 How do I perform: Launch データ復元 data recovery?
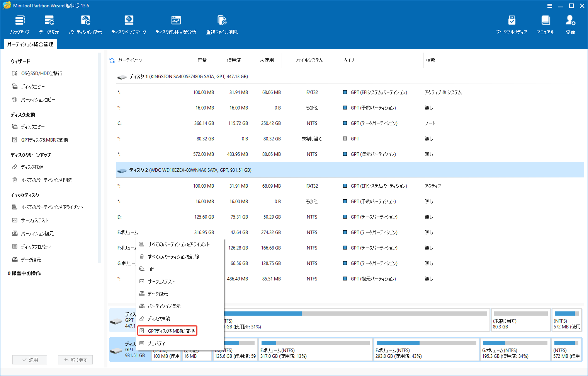click(x=49, y=24)
